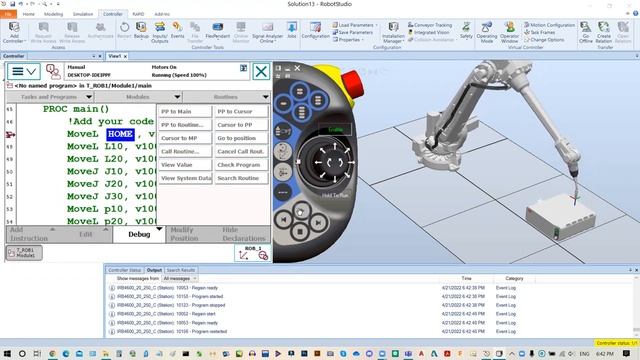This screenshot has height=360, width=640.
Task: Open Installation Manager
Action: (x=393, y=32)
